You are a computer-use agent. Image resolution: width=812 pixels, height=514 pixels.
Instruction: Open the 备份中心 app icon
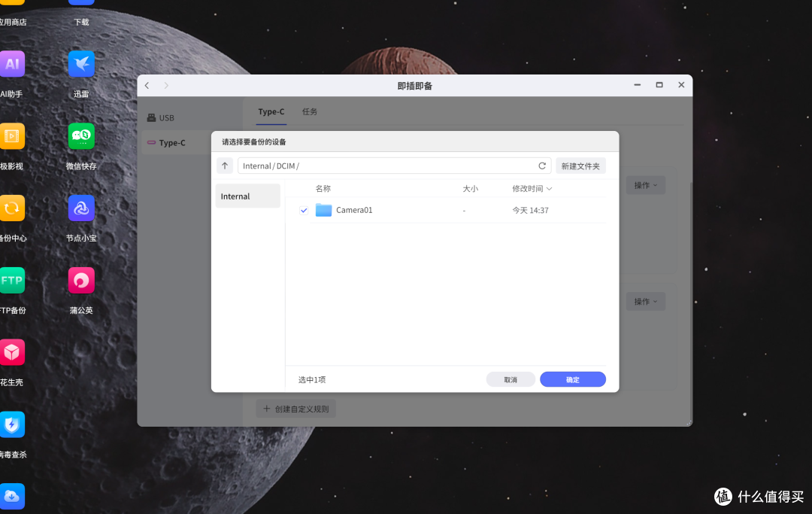click(12, 208)
